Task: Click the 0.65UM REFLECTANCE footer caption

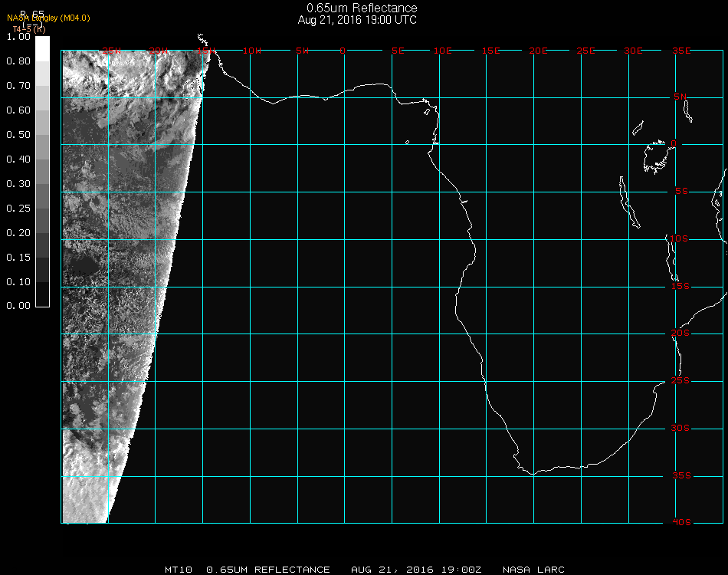Action: click(x=268, y=570)
